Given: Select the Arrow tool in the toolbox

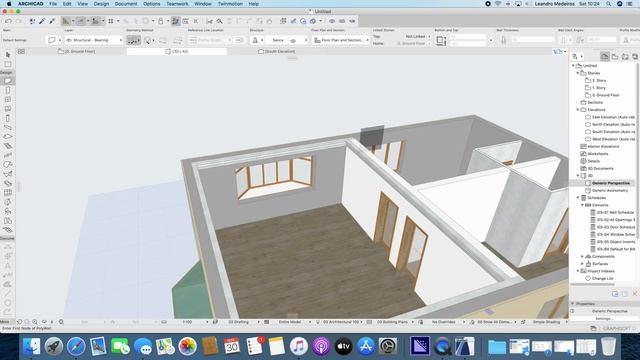Looking at the screenshot, I should (7, 55).
